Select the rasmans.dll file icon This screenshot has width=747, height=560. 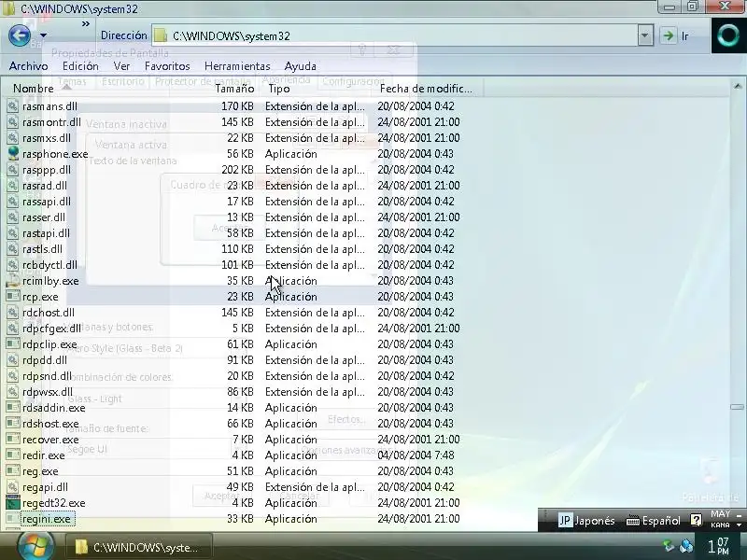[x=13, y=106]
